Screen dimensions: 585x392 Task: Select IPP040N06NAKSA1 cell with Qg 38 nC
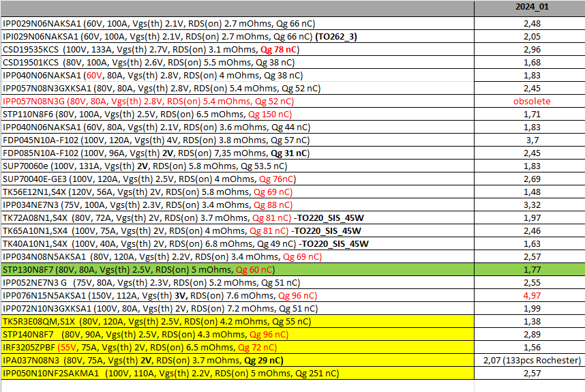(x=238, y=76)
